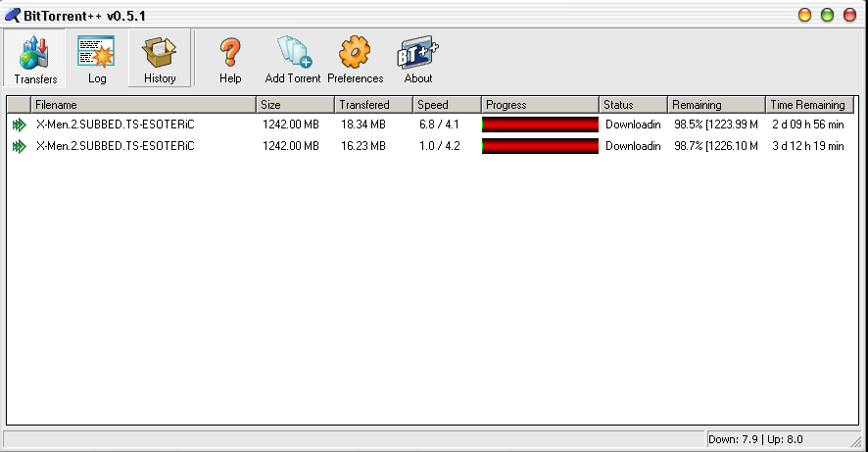The height and width of the screenshot is (452, 868).
Task: Sort by Filename column header
Action: [143, 105]
